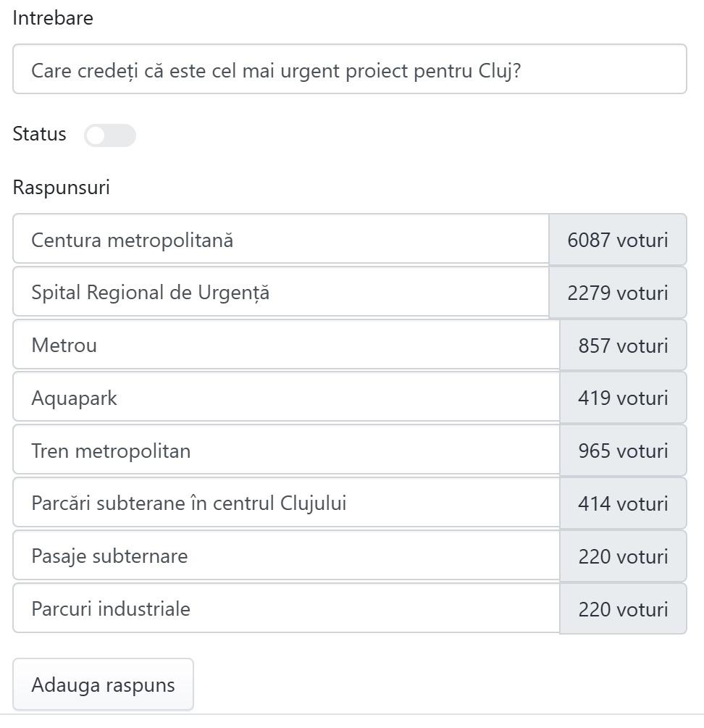Edit Parcări subterane în centrul Clujului field

click(x=286, y=503)
